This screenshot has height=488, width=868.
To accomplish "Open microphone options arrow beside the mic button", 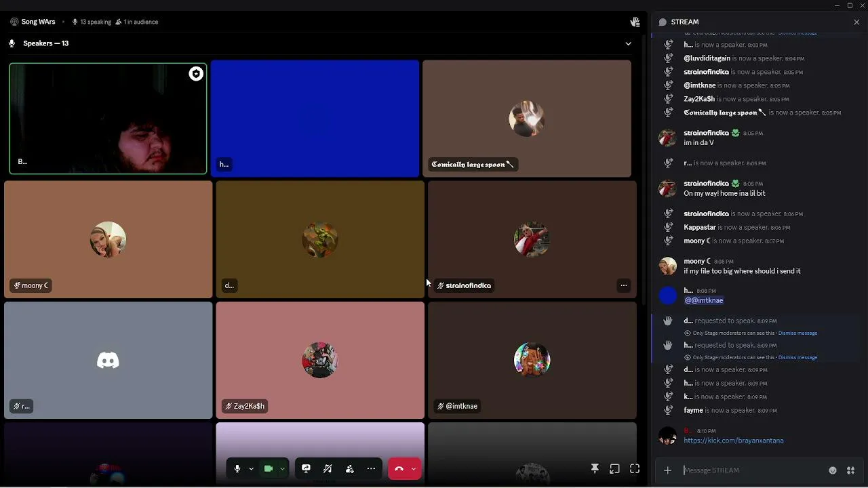I will [x=251, y=469].
